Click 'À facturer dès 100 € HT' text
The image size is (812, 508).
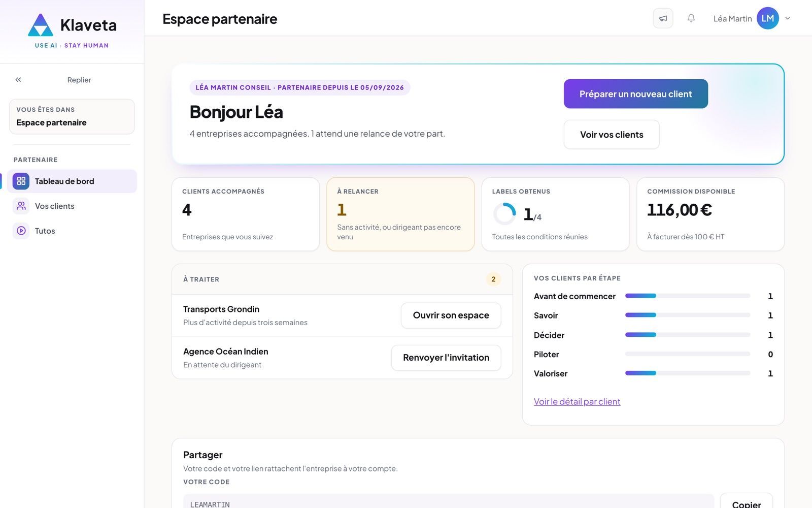pyautogui.click(x=686, y=237)
